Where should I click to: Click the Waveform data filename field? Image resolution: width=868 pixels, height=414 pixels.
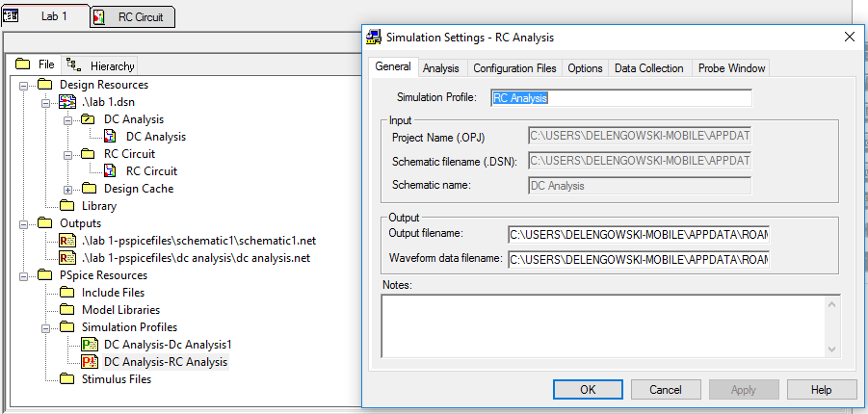pyautogui.click(x=639, y=260)
